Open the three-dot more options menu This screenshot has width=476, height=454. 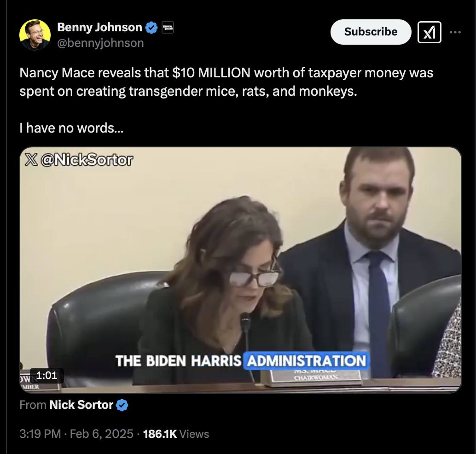pos(455,32)
